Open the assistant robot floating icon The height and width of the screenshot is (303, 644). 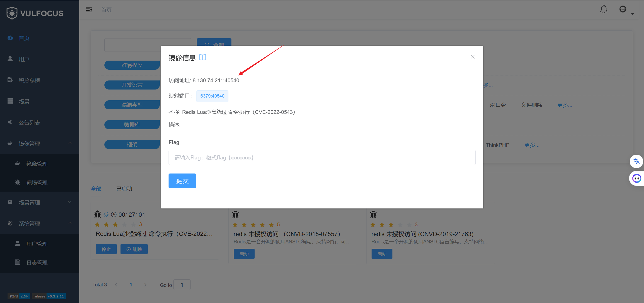coord(636,179)
